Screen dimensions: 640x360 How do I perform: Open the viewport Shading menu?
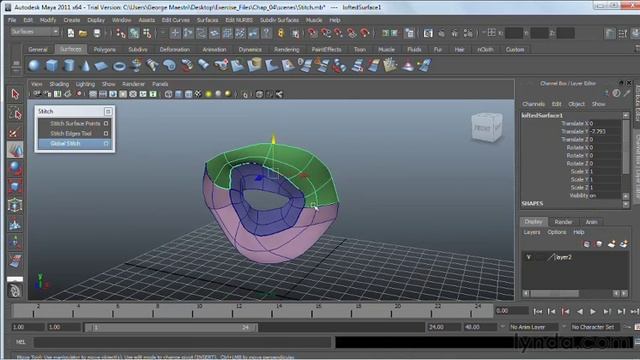(x=59, y=84)
